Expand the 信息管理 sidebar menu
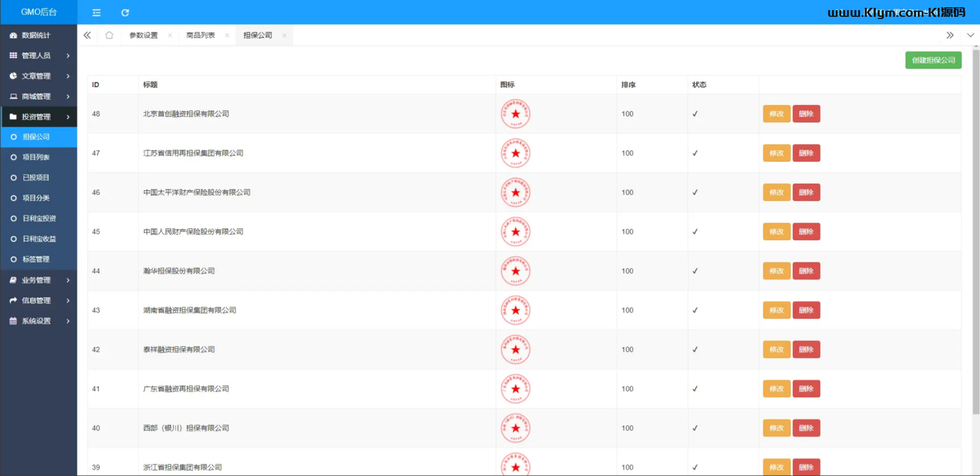This screenshot has height=476, width=980. click(39, 301)
